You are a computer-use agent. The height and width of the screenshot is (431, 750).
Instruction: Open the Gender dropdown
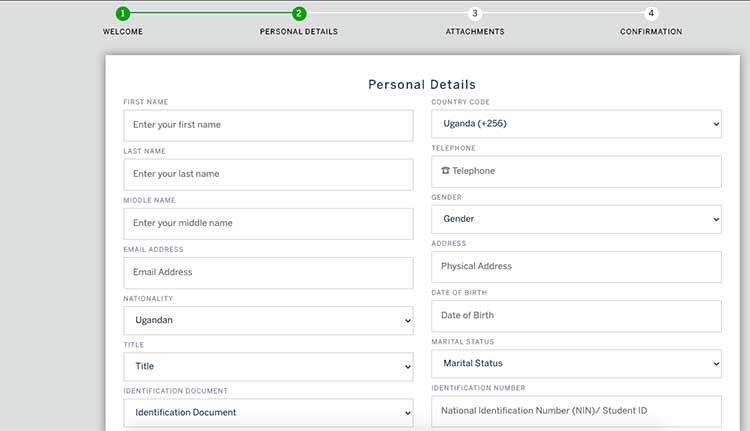click(x=576, y=219)
